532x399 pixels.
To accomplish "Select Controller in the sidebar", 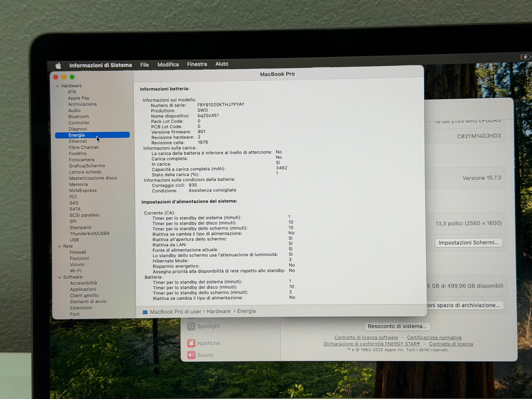I will [79, 123].
